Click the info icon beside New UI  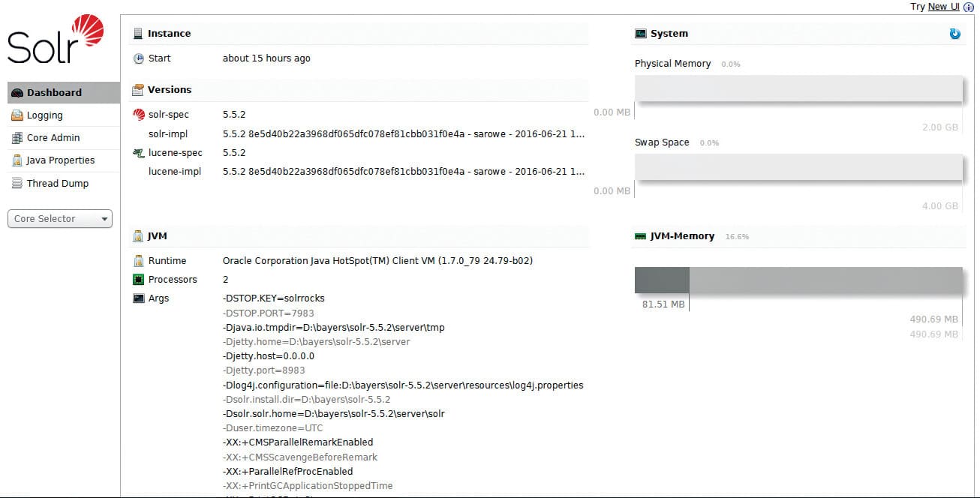[x=969, y=7]
